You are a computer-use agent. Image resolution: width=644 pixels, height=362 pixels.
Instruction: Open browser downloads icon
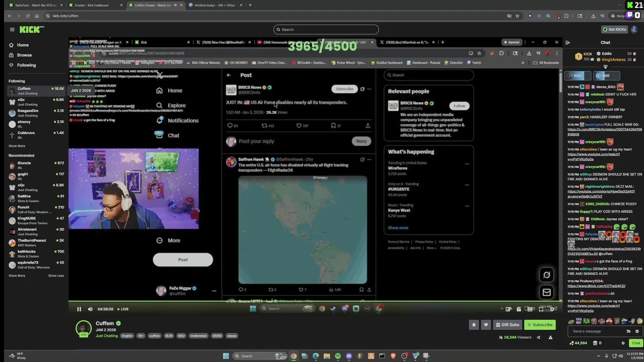coord(594,16)
